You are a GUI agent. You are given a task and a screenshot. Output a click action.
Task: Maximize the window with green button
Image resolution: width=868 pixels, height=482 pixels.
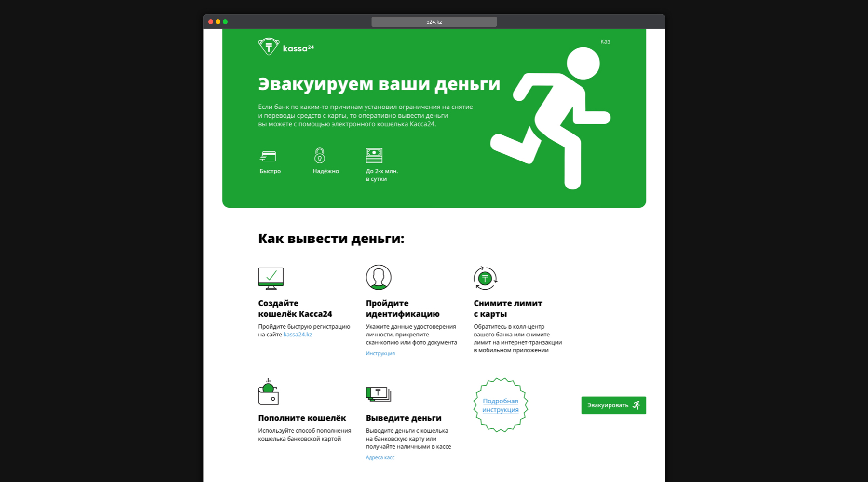click(x=225, y=22)
